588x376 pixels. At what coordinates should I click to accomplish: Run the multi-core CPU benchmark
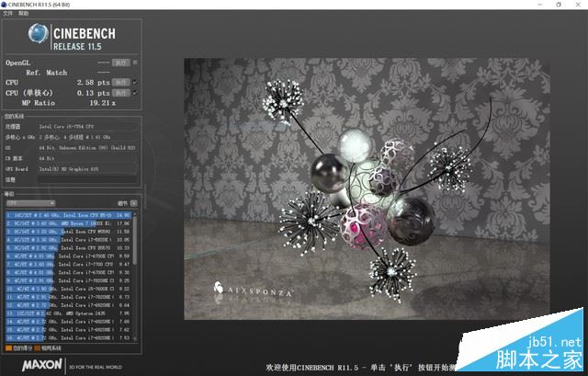click(120, 82)
